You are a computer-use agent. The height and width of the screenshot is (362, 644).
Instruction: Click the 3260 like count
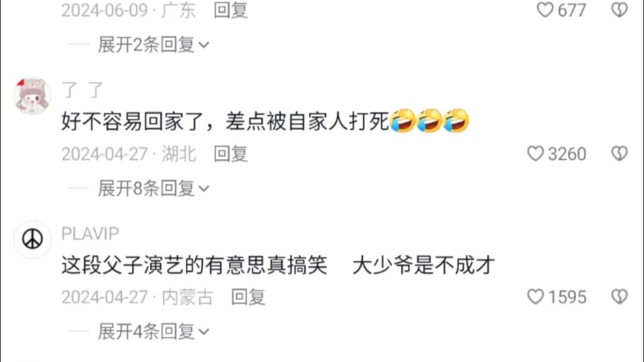[x=567, y=154]
